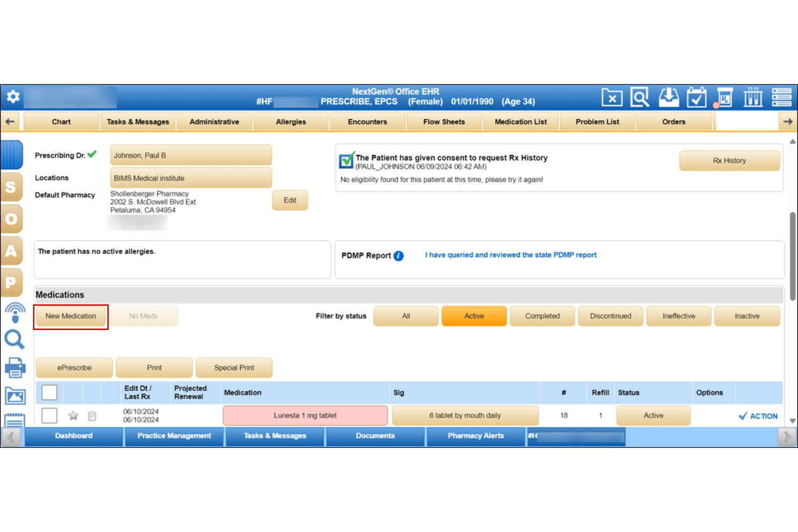Viewport: 798px width, 532px height.
Task: Click the wireless patient broadcast sidebar icon
Action: coord(15,313)
